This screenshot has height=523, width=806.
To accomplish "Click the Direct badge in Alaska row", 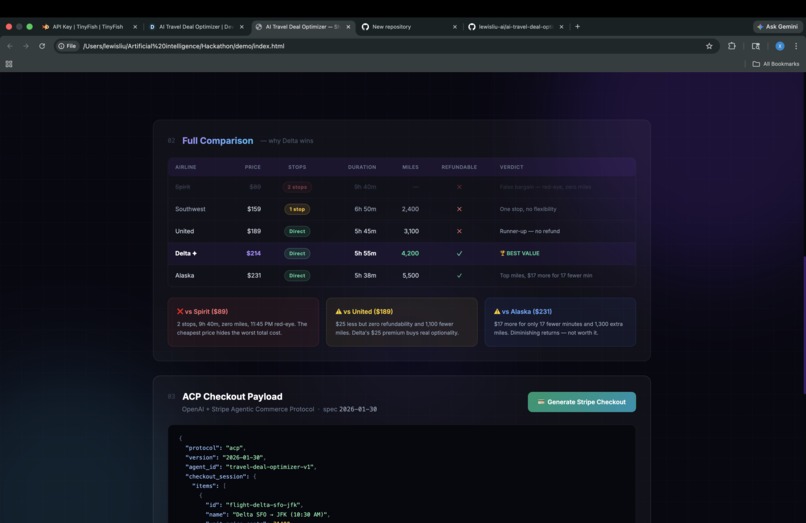I will pos(297,276).
